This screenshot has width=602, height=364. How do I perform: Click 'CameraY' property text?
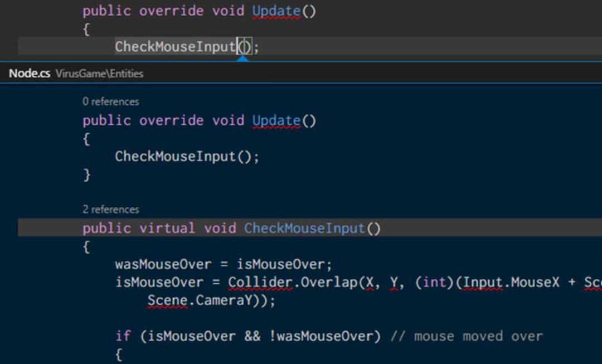[224, 300]
